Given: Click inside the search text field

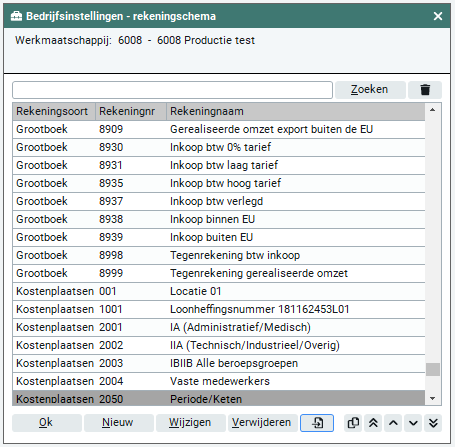Looking at the screenshot, I should coord(172,90).
